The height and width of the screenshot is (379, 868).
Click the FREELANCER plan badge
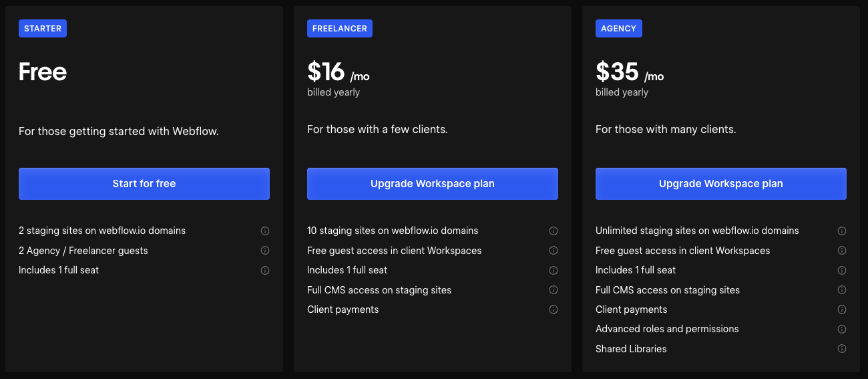point(340,28)
